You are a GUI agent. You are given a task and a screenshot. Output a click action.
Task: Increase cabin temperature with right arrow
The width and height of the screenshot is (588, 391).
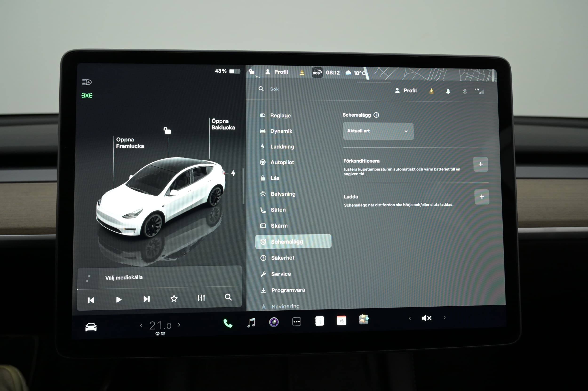pos(179,325)
